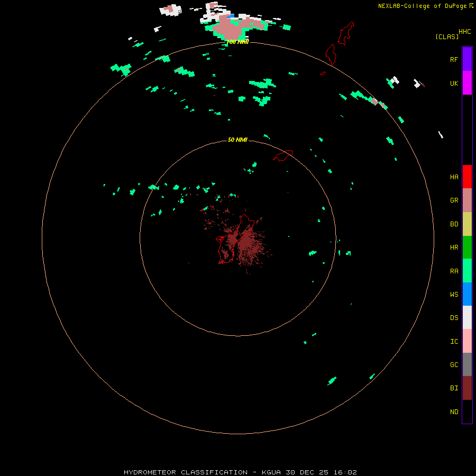Click the GC gray legend swatch
The height and width of the screenshot is (476, 476).
click(x=467, y=364)
